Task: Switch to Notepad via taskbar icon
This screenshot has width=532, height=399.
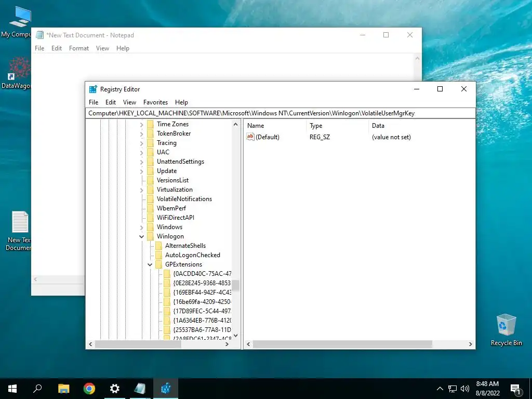Action: [140, 389]
